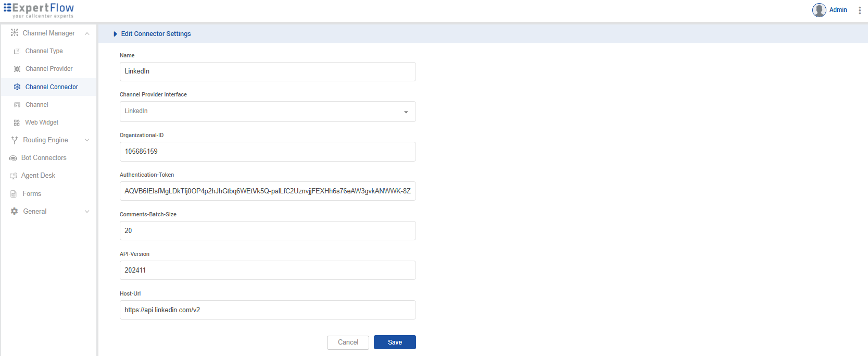Screen dimensions: 868x356
Task: Click the Agent Desk icon
Action: point(14,176)
